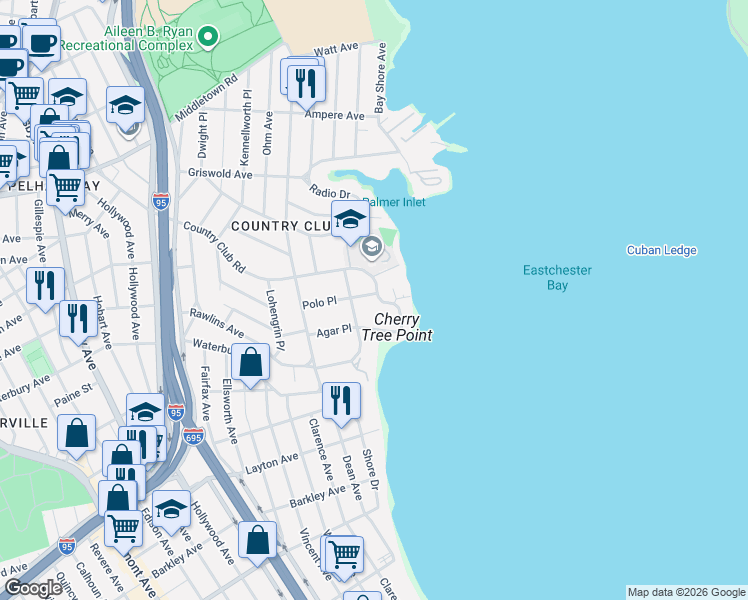Click the Agar Pl label
This screenshot has height=600, width=748.
(334, 331)
